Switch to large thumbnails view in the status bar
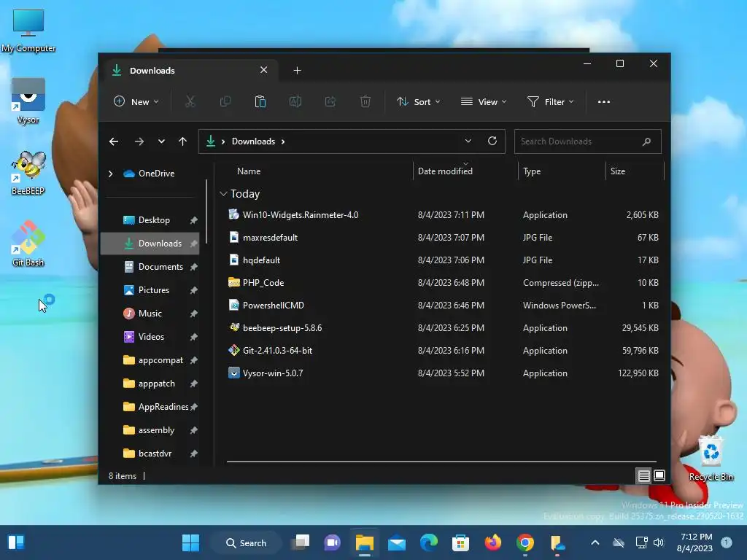Image resolution: width=747 pixels, height=560 pixels. coord(659,475)
